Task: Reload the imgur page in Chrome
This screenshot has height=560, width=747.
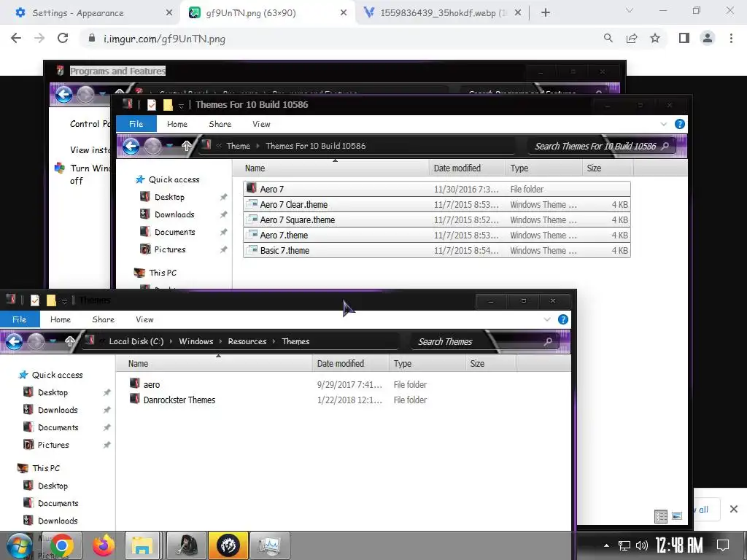Action: pyautogui.click(x=63, y=38)
